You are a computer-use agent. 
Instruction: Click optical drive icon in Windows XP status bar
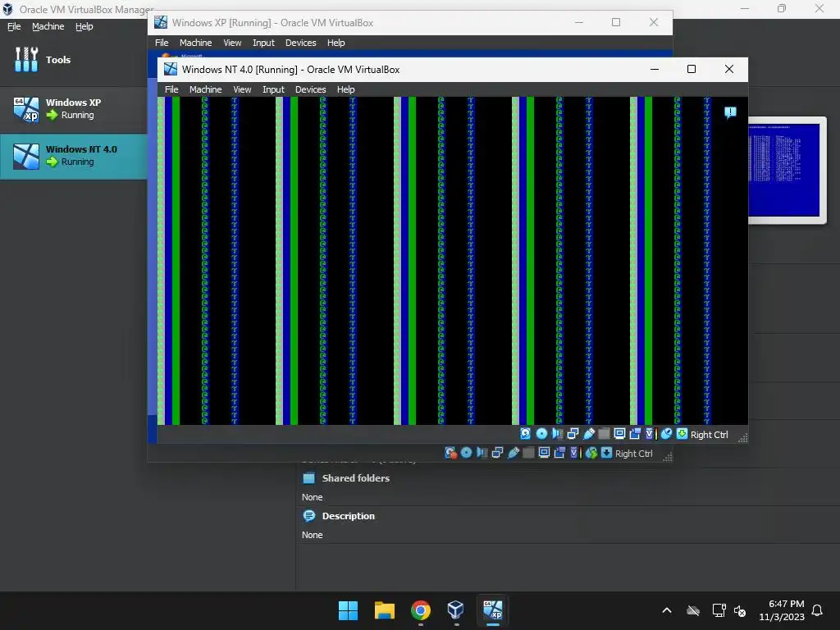[x=466, y=453]
